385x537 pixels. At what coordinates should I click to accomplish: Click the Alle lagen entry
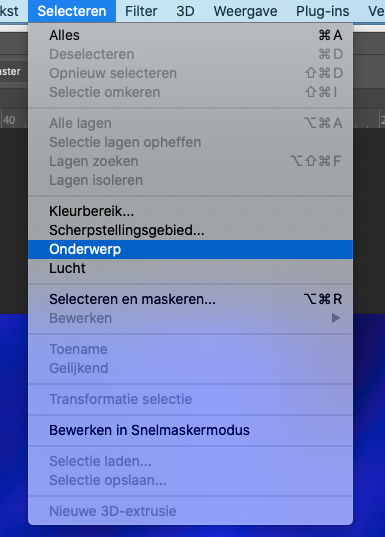[x=190, y=123]
